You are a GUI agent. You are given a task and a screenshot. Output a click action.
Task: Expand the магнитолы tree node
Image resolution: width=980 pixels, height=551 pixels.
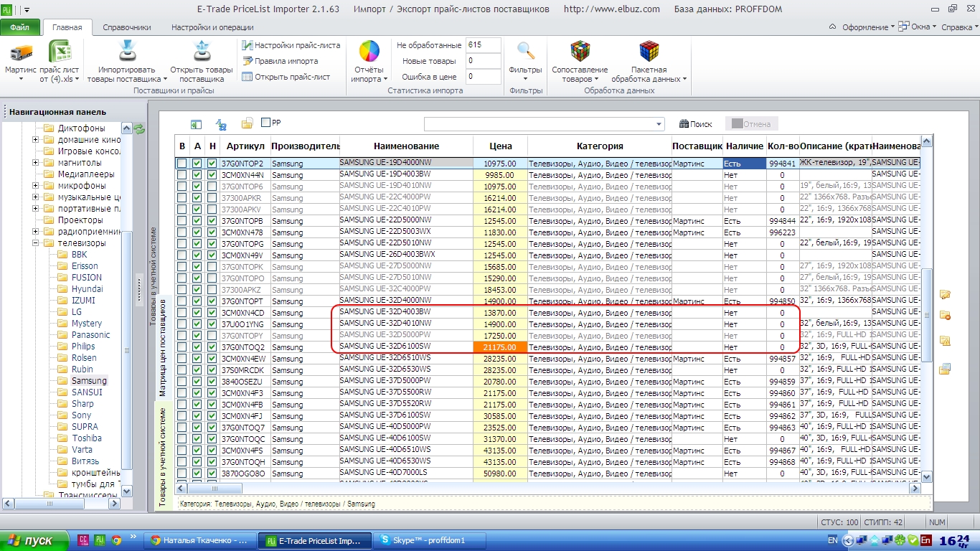click(35, 163)
